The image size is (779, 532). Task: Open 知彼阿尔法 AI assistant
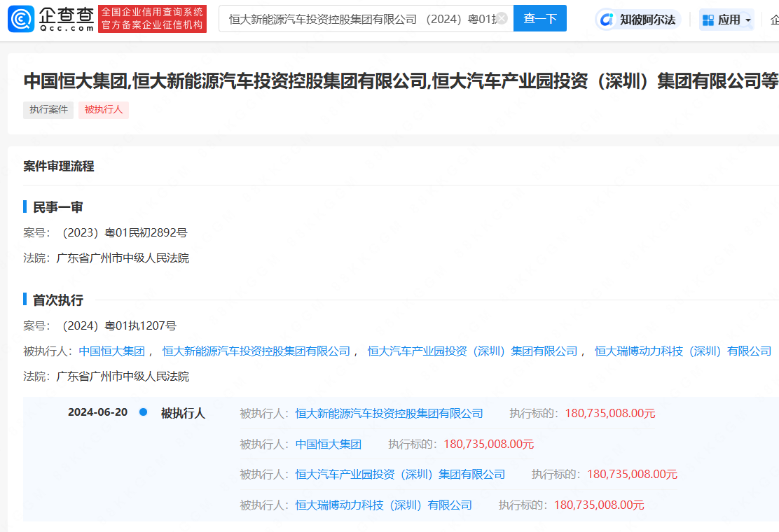click(638, 20)
